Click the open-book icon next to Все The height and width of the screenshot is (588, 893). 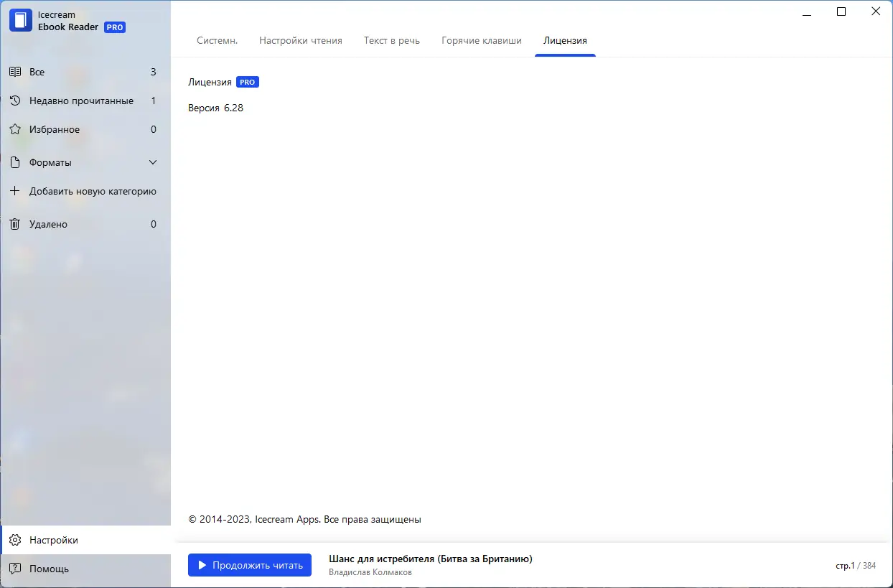[14, 72]
